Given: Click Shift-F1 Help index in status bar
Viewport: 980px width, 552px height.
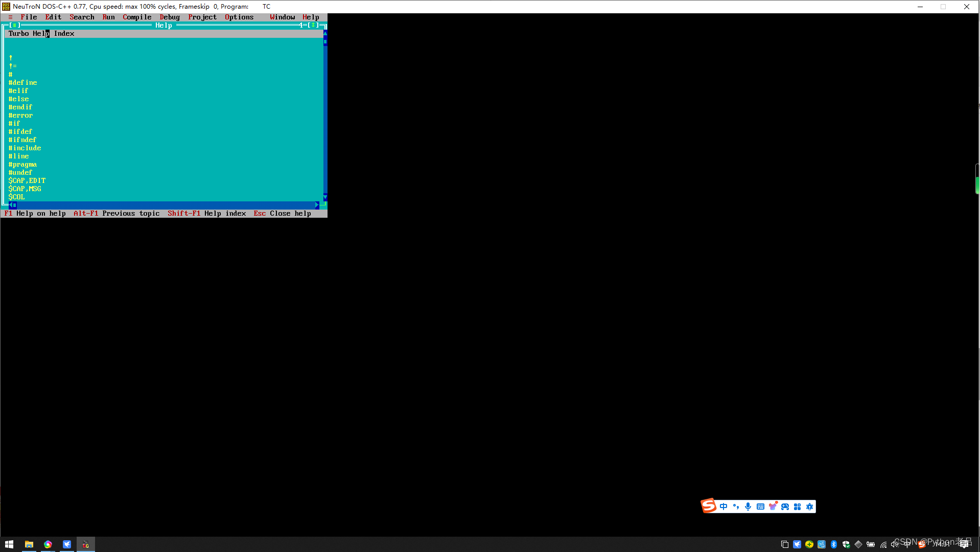Looking at the screenshot, I should coord(207,213).
